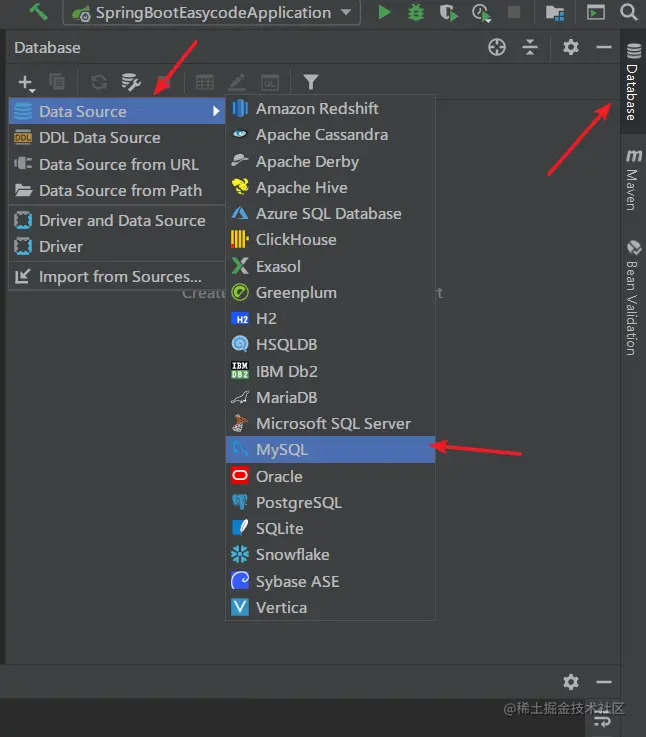Select Apache Derby data source
The width and height of the screenshot is (646, 737).
[x=331, y=161]
